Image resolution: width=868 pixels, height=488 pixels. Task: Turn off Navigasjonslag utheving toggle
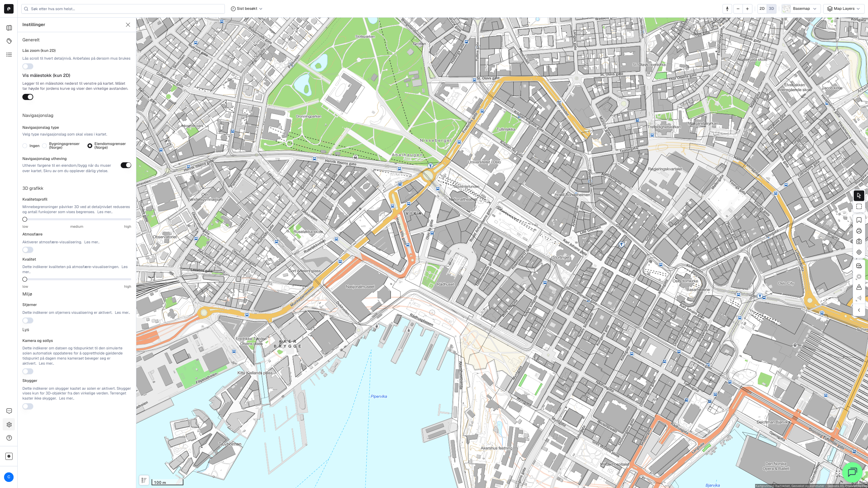click(x=126, y=165)
